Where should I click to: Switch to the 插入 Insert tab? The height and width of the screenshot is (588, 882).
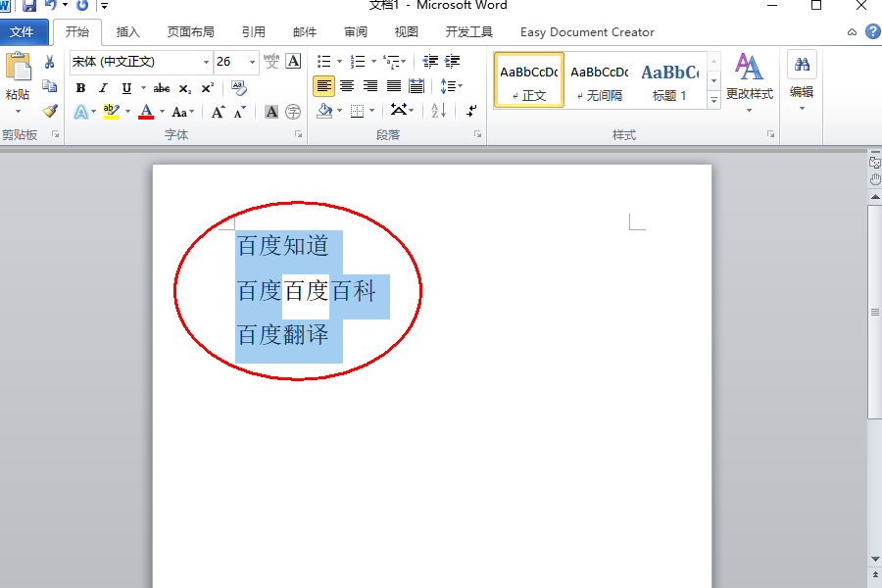(x=127, y=32)
